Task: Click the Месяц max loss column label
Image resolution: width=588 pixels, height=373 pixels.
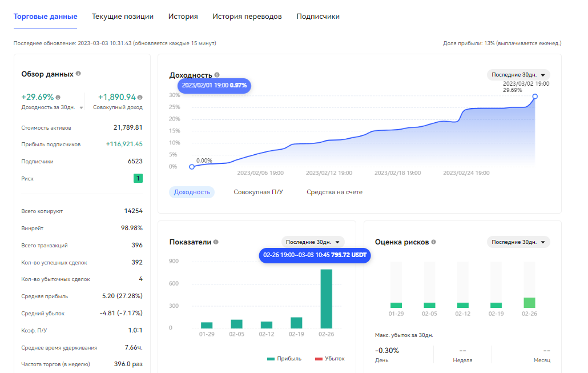Action: point(542,360)
